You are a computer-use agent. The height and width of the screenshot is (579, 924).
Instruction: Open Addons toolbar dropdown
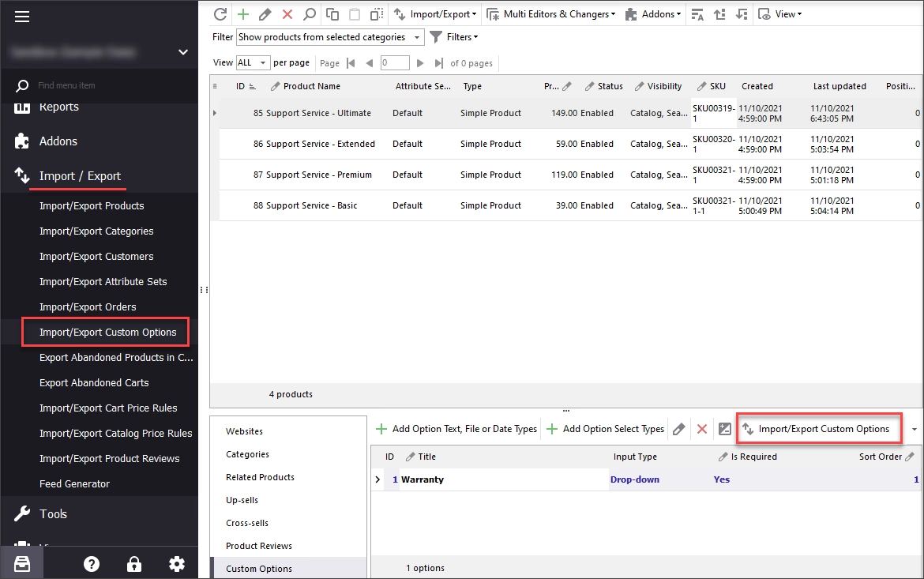[653, 14]
